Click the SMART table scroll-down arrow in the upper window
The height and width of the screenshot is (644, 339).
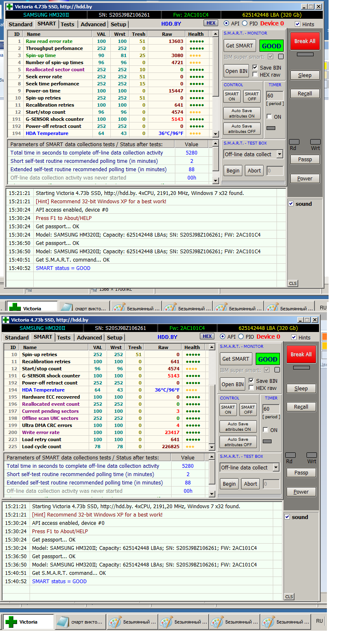point(215,134)
